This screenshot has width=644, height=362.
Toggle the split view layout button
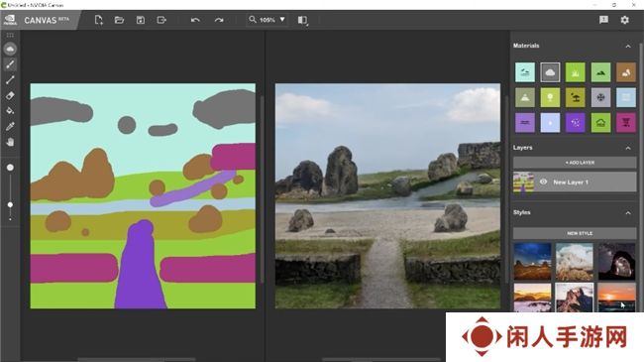(303, 20)
